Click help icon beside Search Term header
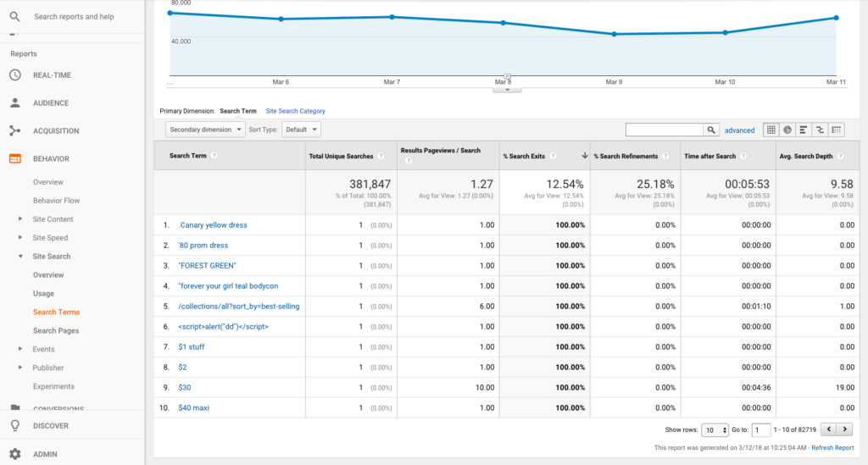The width and height of the screenshot is (868, 465). 214,155
